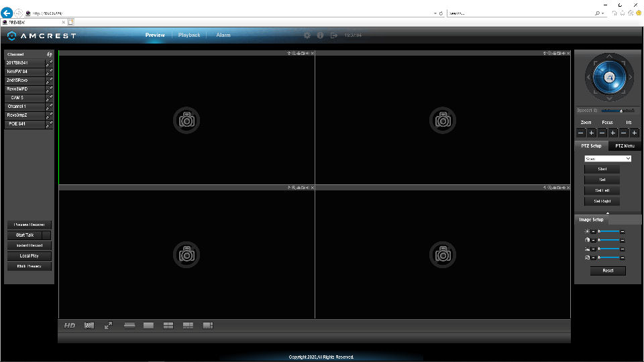Close the top-right video window
Screen dimensions: 644x362
pyautogui.click(x=568, y=54)
